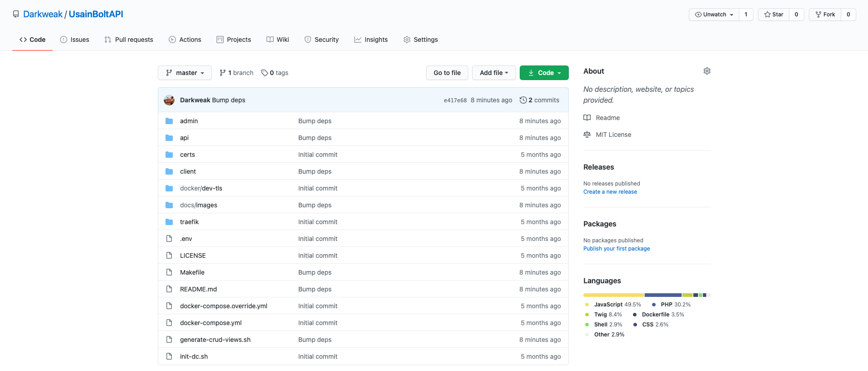The height and width of the screenshot is (371, 868).
Task: Open the Unwatch dropdown
Action: (714, 15)
